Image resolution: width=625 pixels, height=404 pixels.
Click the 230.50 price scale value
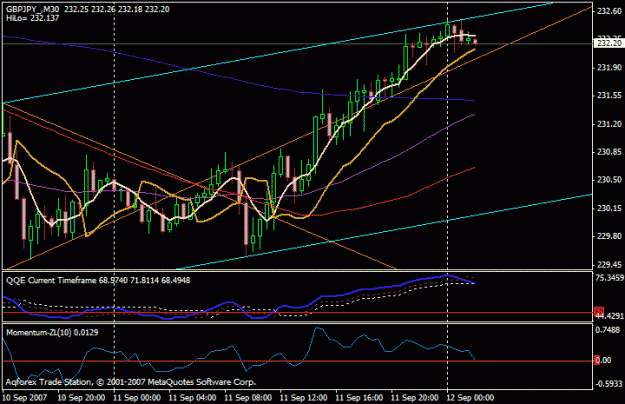click(609, 180)
